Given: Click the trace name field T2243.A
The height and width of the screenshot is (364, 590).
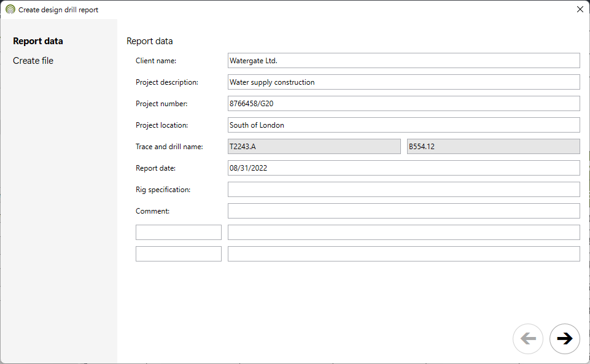Looking at the screenshot, I should 314,146.
